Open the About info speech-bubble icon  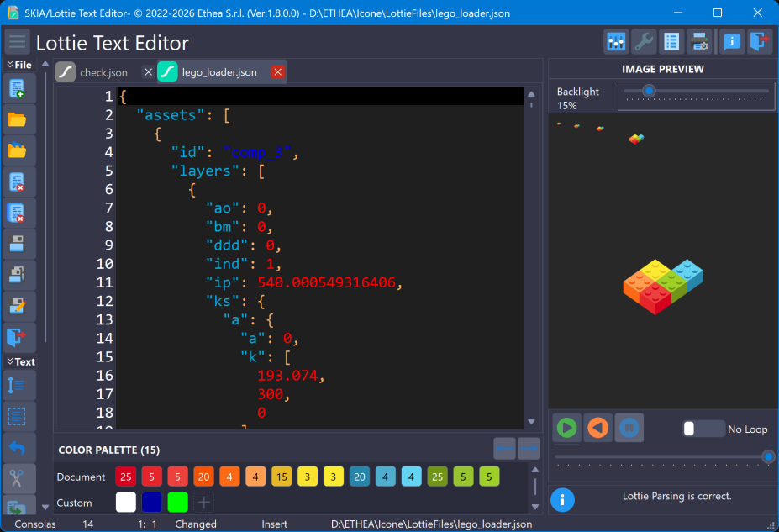coord(732,42)
